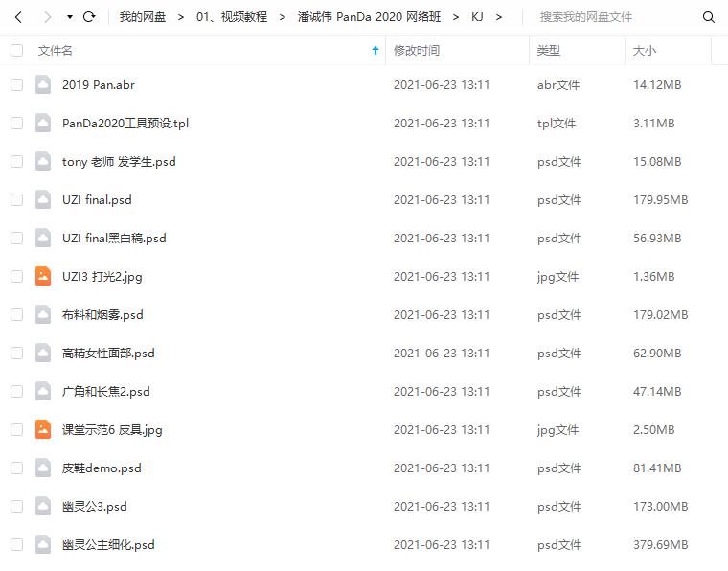Navigate to 我的网盘 breadcrumb
The width and height of the screenshot is (728, 571).
click(x=142, y=17)
